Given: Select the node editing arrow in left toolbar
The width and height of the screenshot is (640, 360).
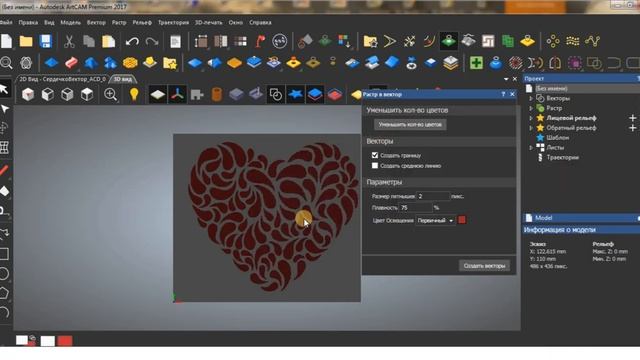Looking at the screenshot, I should click(4, 109).
